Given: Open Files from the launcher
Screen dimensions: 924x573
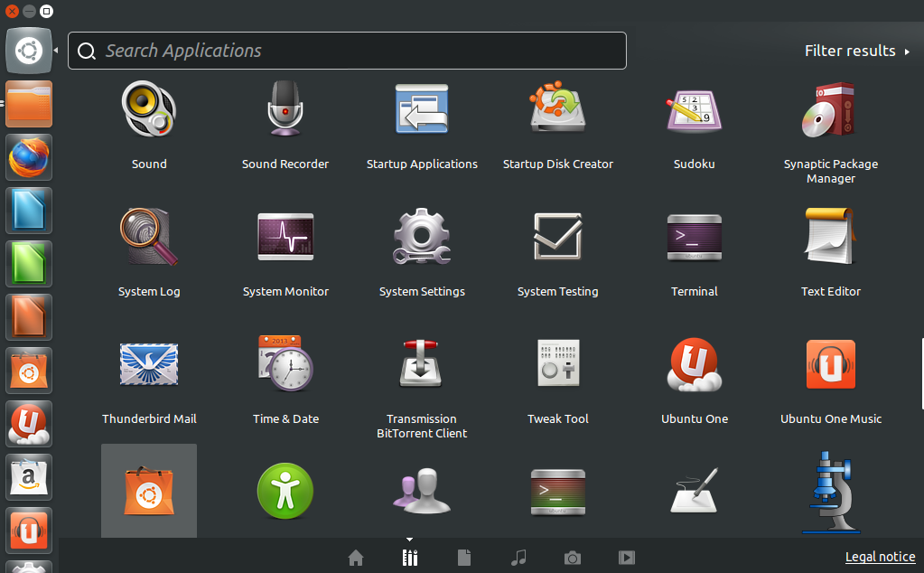Looking at the screenshot, I should coord(29,104).
